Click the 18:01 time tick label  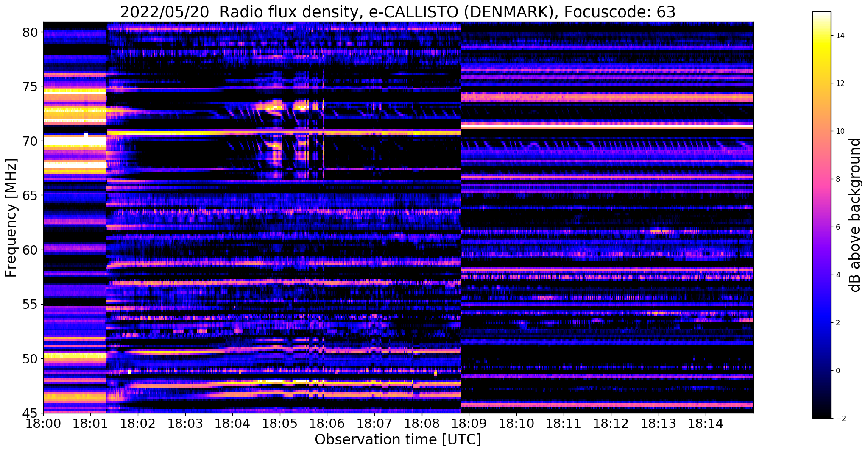coord(90,423)
